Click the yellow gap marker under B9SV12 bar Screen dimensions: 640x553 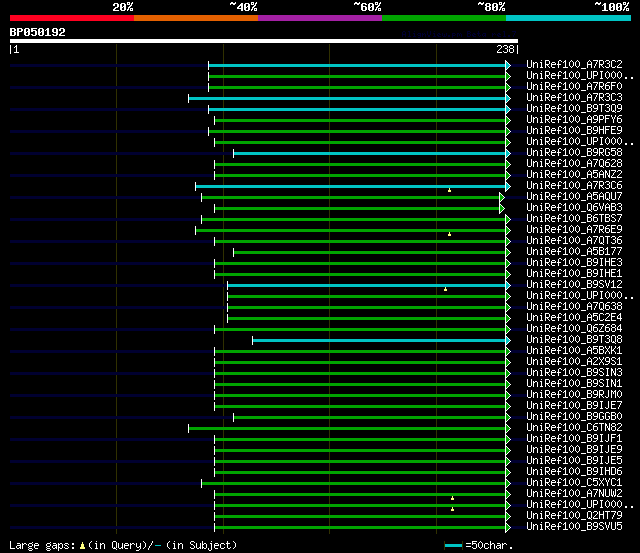click(445, 289)
